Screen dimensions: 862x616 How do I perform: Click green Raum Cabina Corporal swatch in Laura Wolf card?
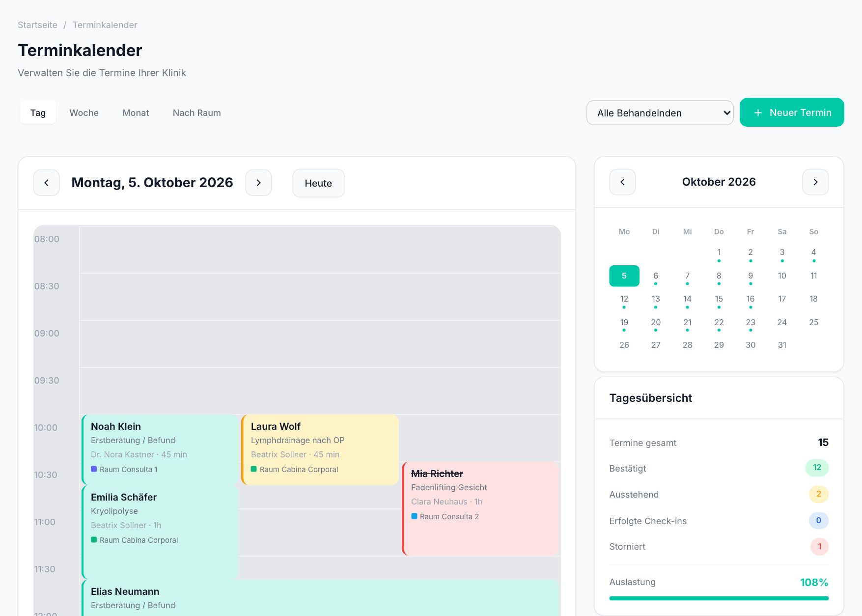254,469
